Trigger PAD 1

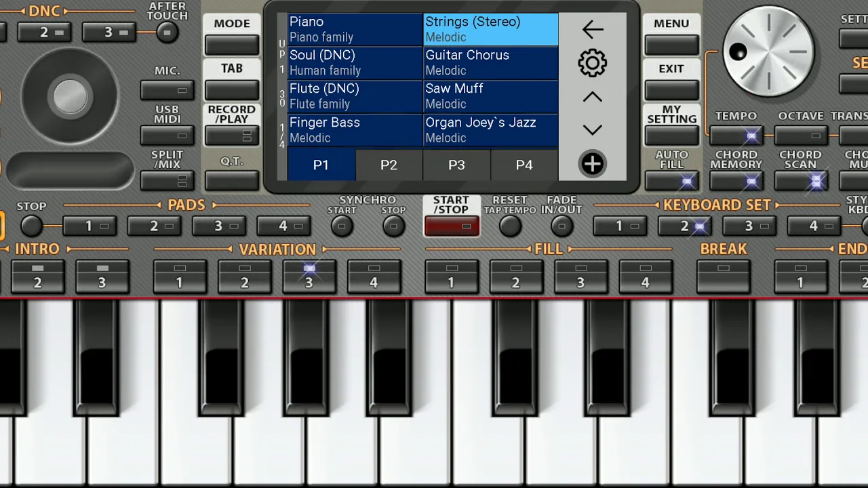pos(89,226)
